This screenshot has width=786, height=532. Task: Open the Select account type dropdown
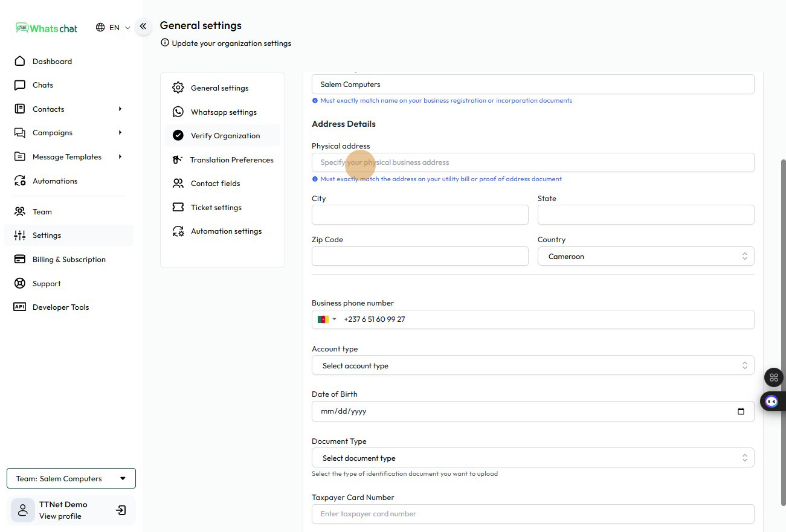coord(532,365)
